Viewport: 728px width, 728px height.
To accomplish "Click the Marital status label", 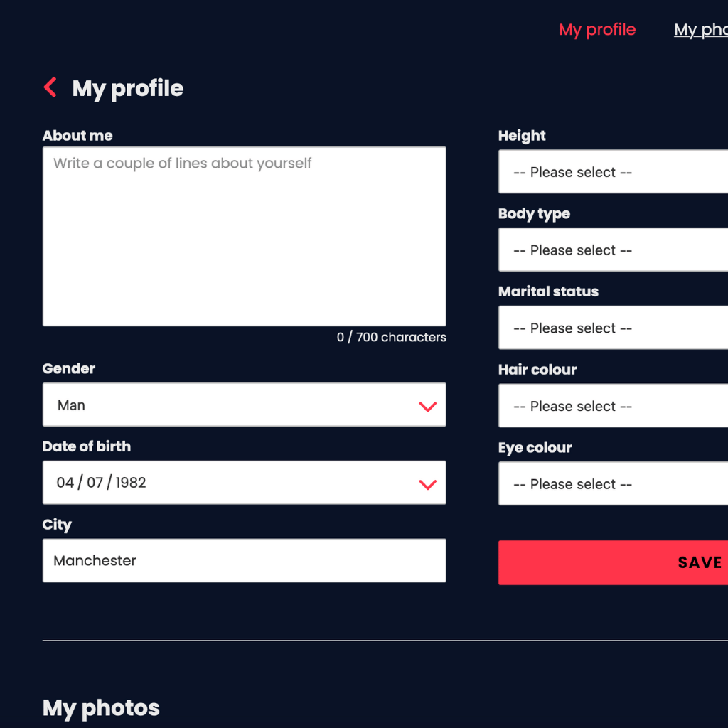I will (x=548, y=291).
